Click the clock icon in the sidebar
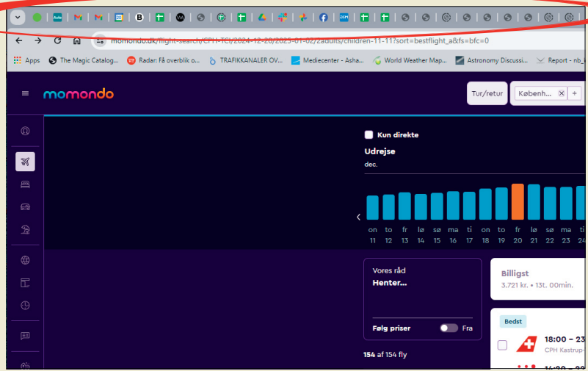This screenshot has height=371, width=588. tap(25, 306)
